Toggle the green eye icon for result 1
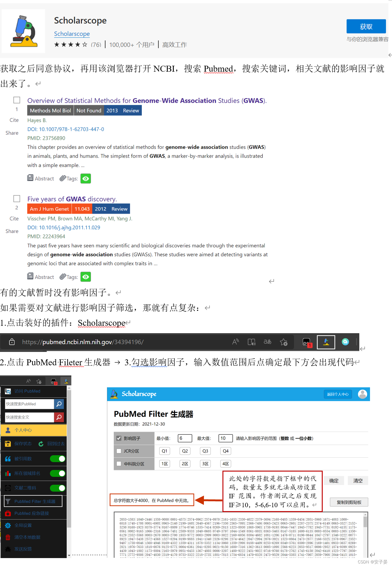The width and height of the screenshot is (392, 567). [86, 178]
